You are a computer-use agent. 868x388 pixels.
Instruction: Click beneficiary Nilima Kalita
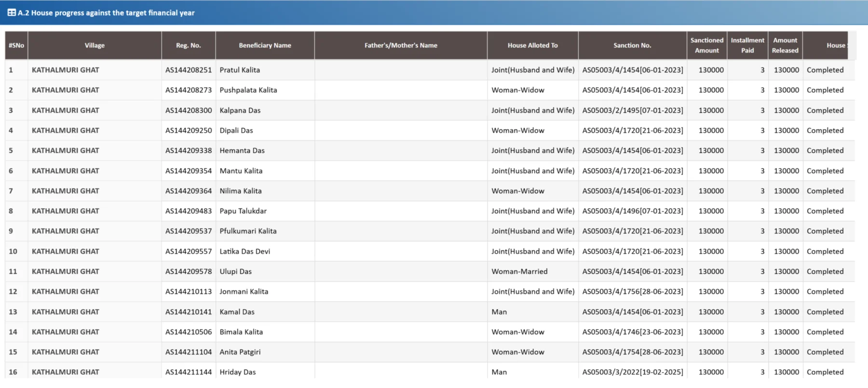[241, 191]
